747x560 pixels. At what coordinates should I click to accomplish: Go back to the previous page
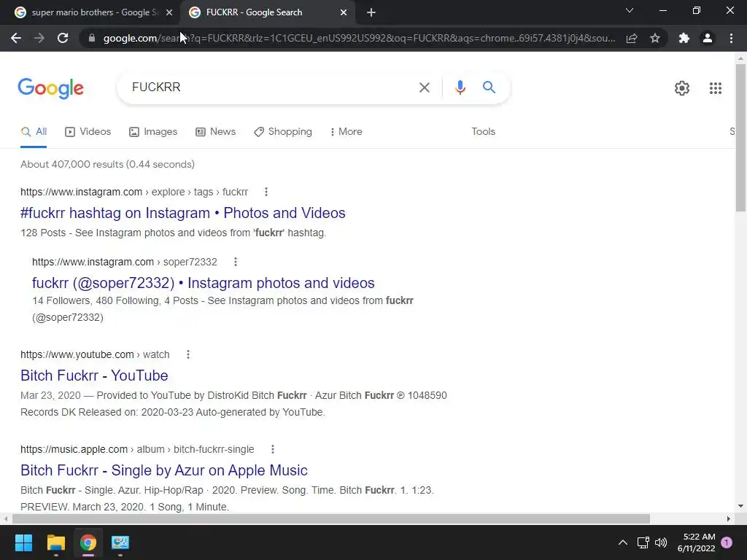[16, 38]
